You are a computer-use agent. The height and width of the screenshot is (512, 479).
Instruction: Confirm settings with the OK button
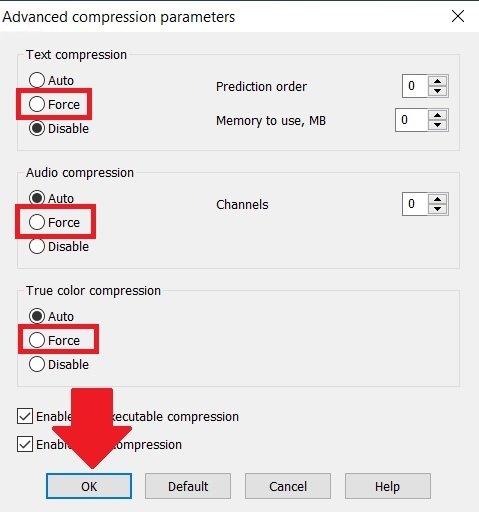click(x=89, y=486)
